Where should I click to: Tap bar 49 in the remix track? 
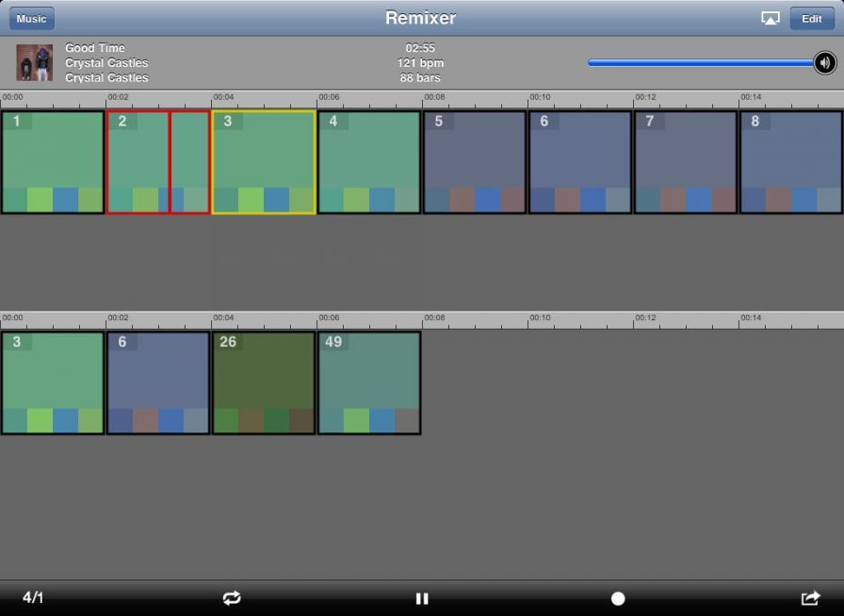click(369, 383)
